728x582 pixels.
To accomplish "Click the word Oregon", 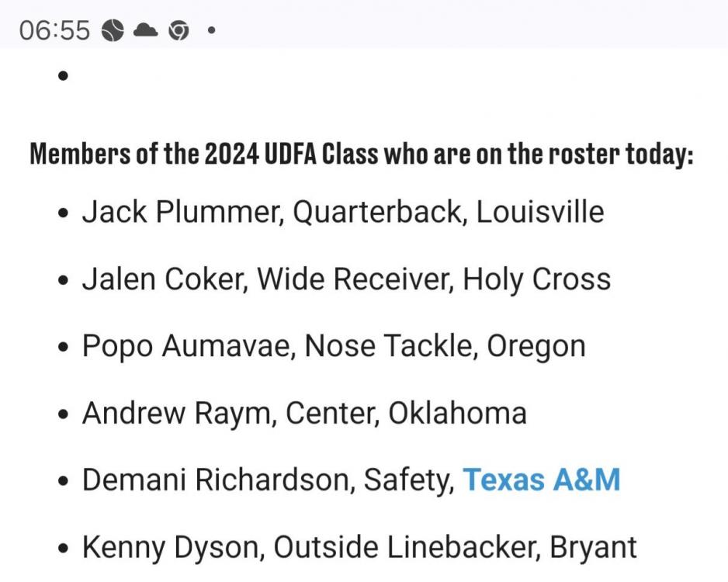I will [x=536, y=346].
